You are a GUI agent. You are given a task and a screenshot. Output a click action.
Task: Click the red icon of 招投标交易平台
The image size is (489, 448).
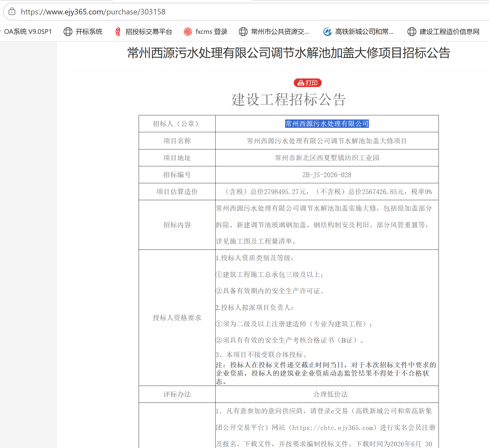(118, 32)
